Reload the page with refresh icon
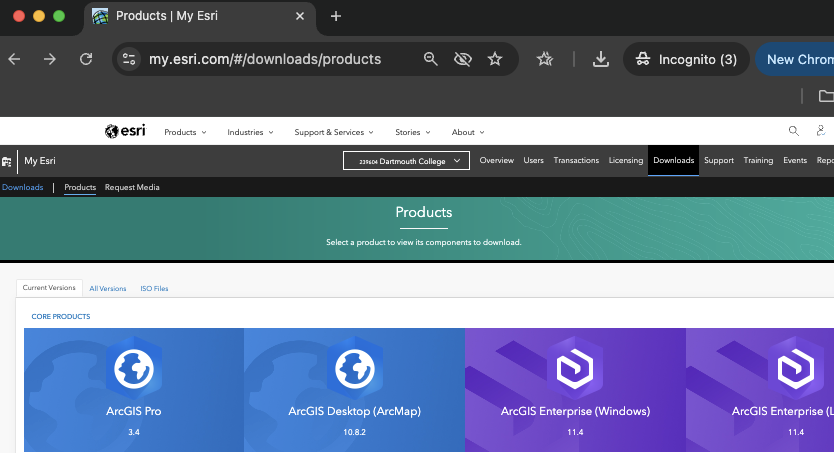Screen dimensions: 834x453 pyautogui.click(x=86, y=59)
